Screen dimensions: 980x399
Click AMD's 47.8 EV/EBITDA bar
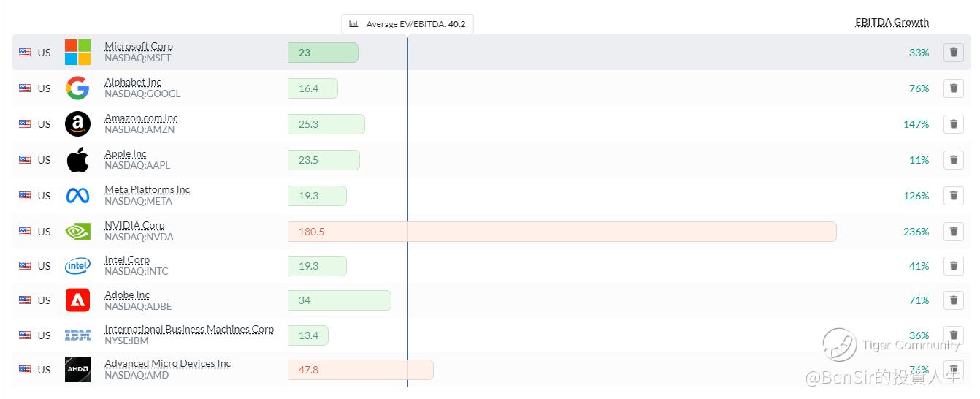(361, 370)
